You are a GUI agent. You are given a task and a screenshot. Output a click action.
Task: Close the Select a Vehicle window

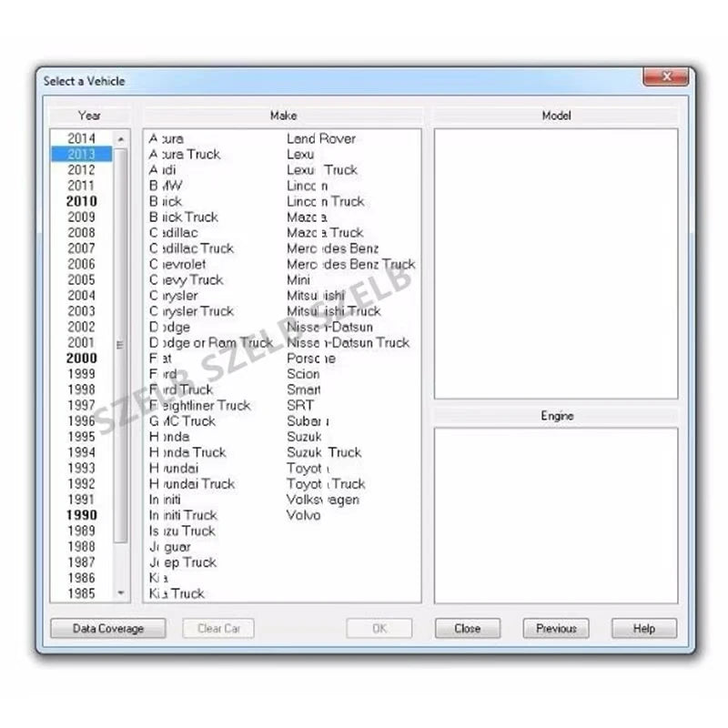pos(666,76)
